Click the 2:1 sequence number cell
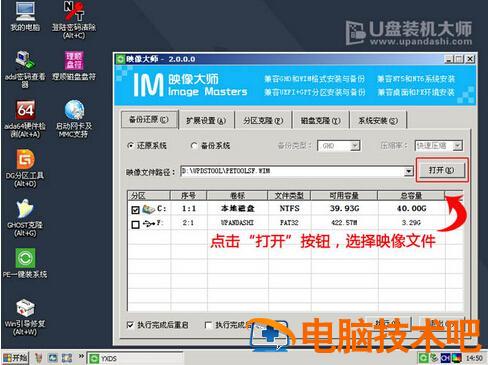This screenshot has width=488, height=365. (188, 223)
